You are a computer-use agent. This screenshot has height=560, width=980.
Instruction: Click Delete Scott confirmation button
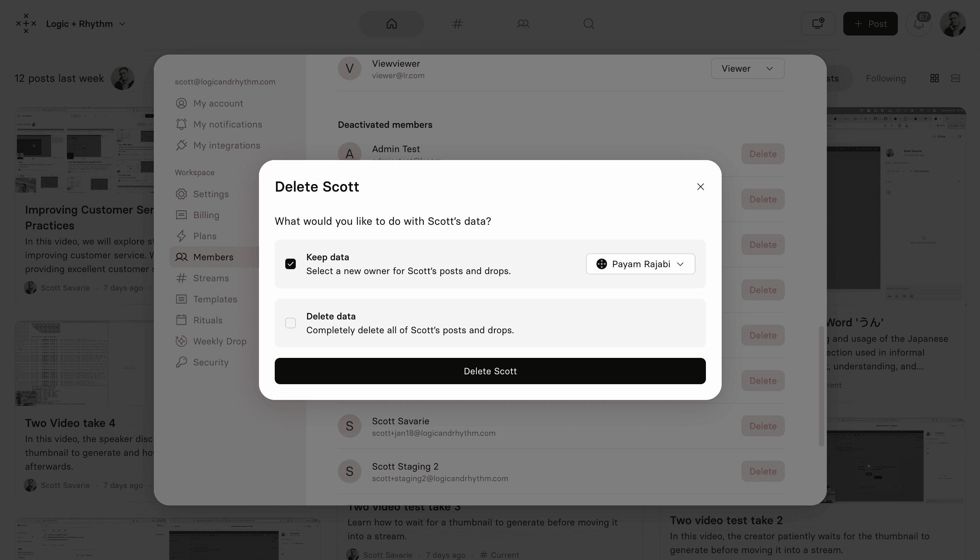[x=490, y=371]
